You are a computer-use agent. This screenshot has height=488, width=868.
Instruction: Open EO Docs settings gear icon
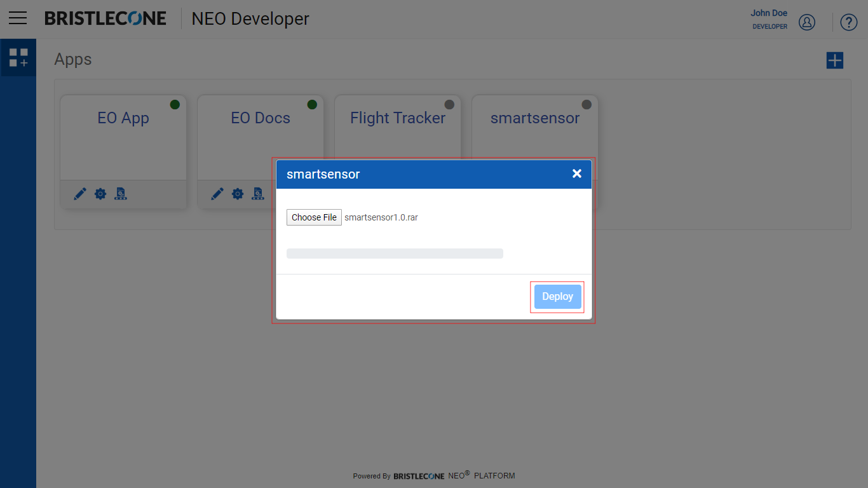click(x=238, y=194)
